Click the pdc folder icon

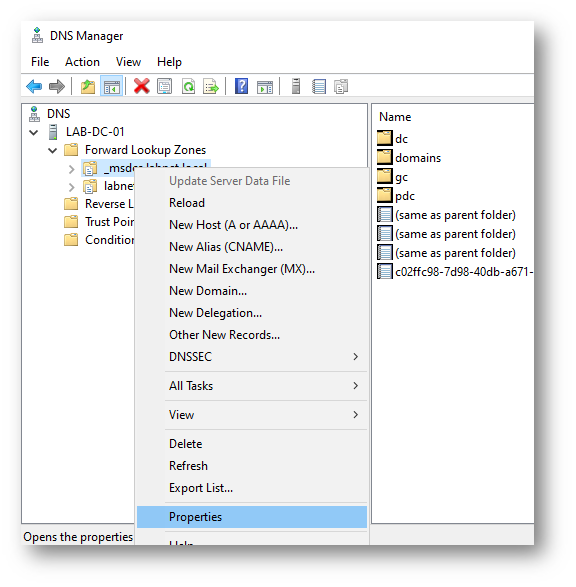pyautogui.click(x=385, y=195)
